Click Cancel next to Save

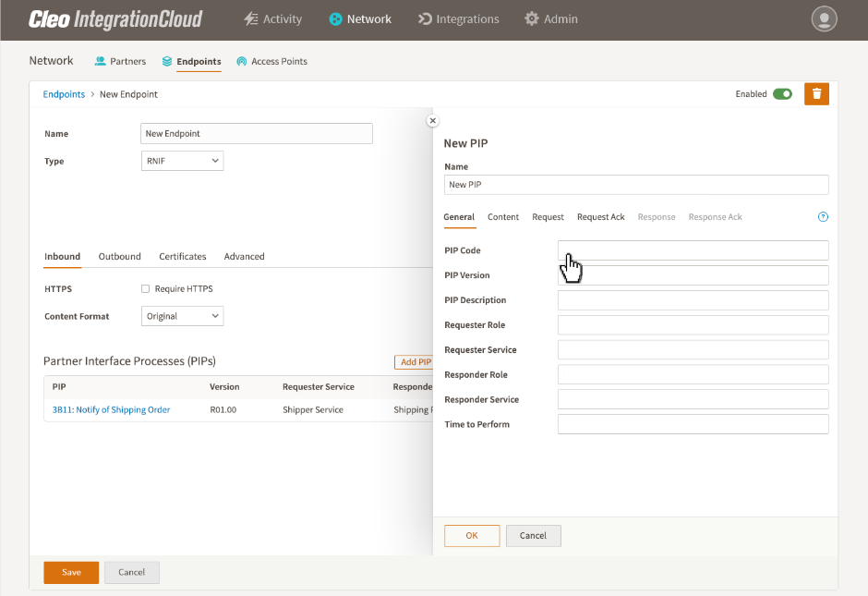click(132, 572)
